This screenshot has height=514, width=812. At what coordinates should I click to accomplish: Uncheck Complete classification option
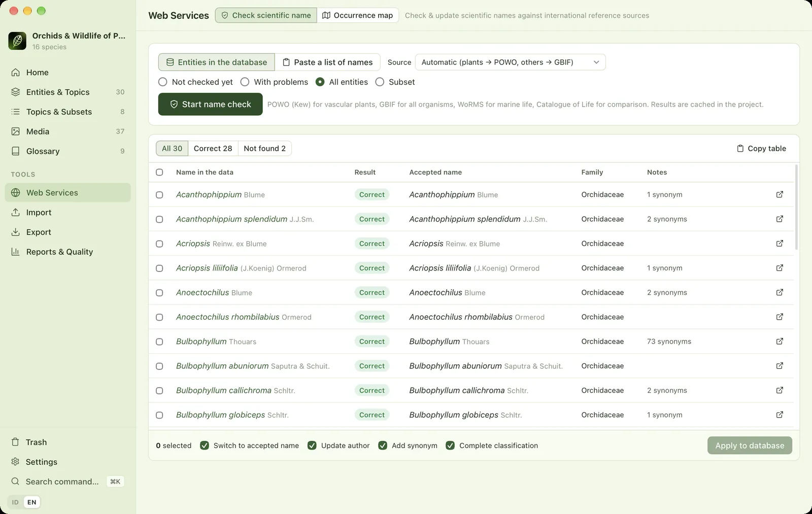coord(450,446)
